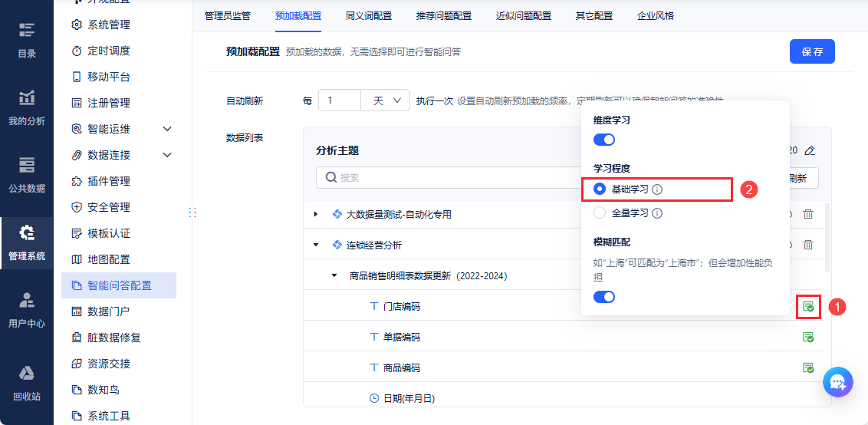This screenshot has height=425, width=868.
Task: Click the edit pencil icon in 分析主题 header
Action: [810, 150]
